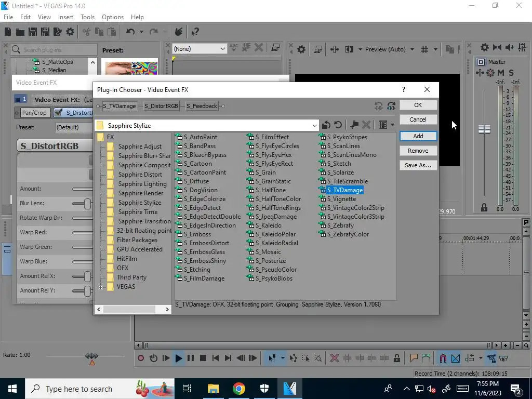Open the Auto Ripple mode dropdown arrow
Image resolution: width=532 pixels, height=399 pixels.
[481, 358]
